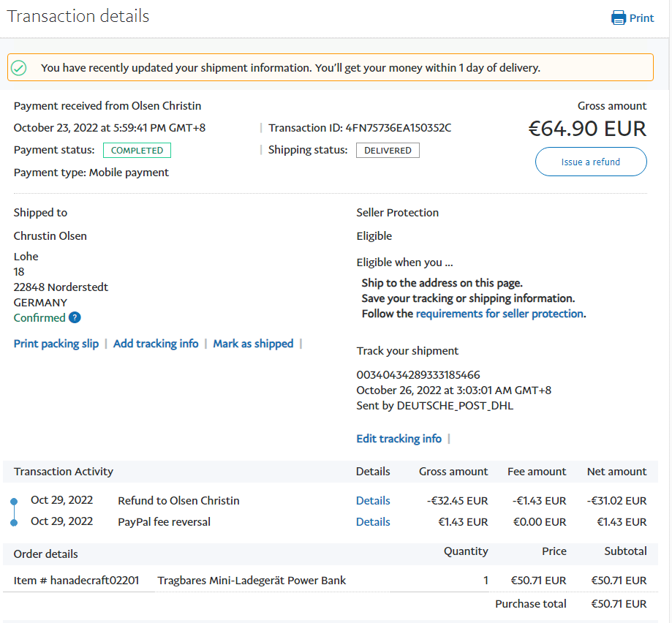The width and height of the screenshot is (672, 623).
Task: Click the DELIVERED shipping status badge
Action: (x=388, y=151)
